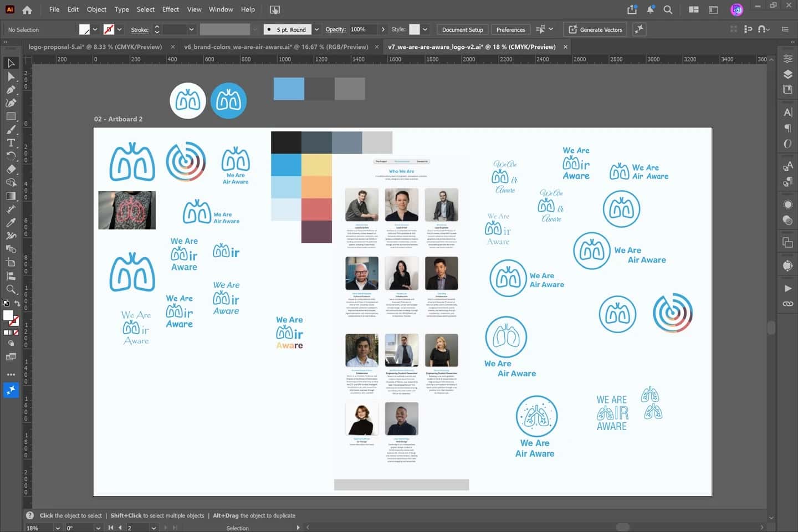Open the fill color dropdown arrow
The height and width of the screenshot is (532, 798).
[x=95, y=29]
